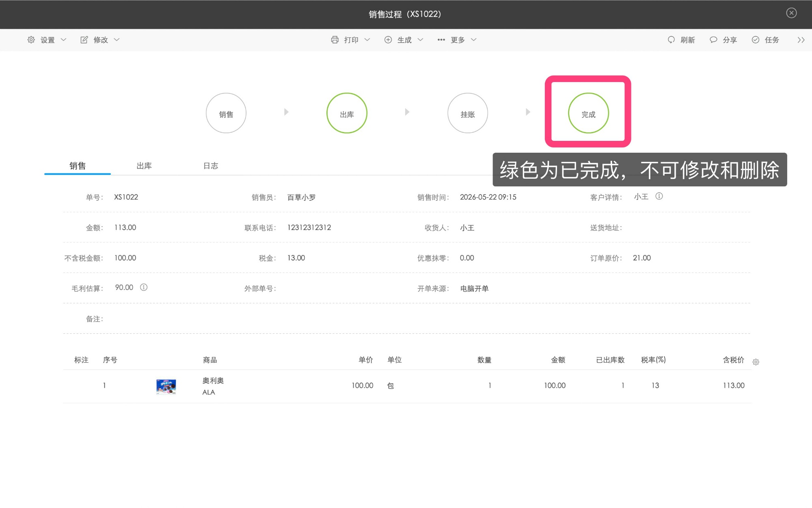Click the 销售 process step circle
This screenshot has height=508, width=812.
point(226,113)
